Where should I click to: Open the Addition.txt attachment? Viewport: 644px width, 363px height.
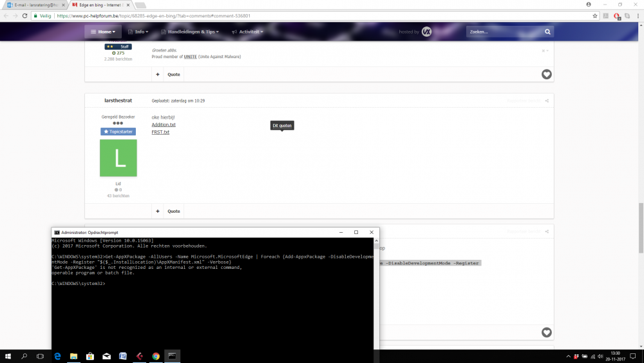tap(164, 124)
